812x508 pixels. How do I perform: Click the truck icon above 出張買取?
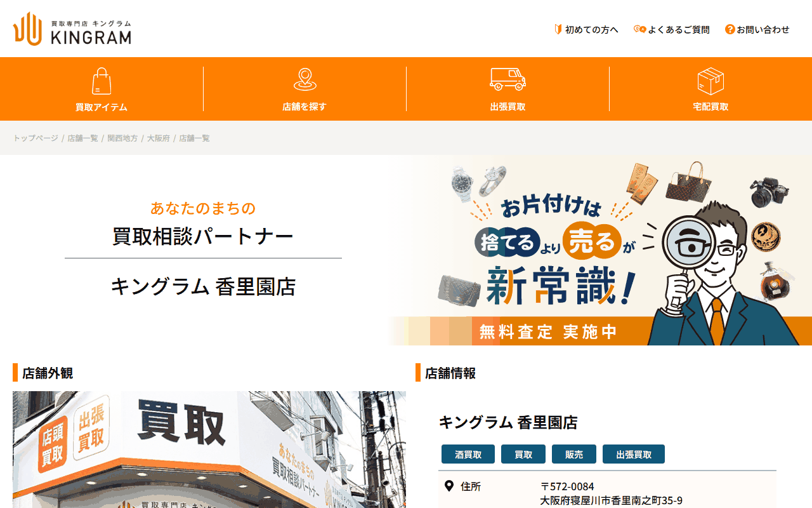507,79
